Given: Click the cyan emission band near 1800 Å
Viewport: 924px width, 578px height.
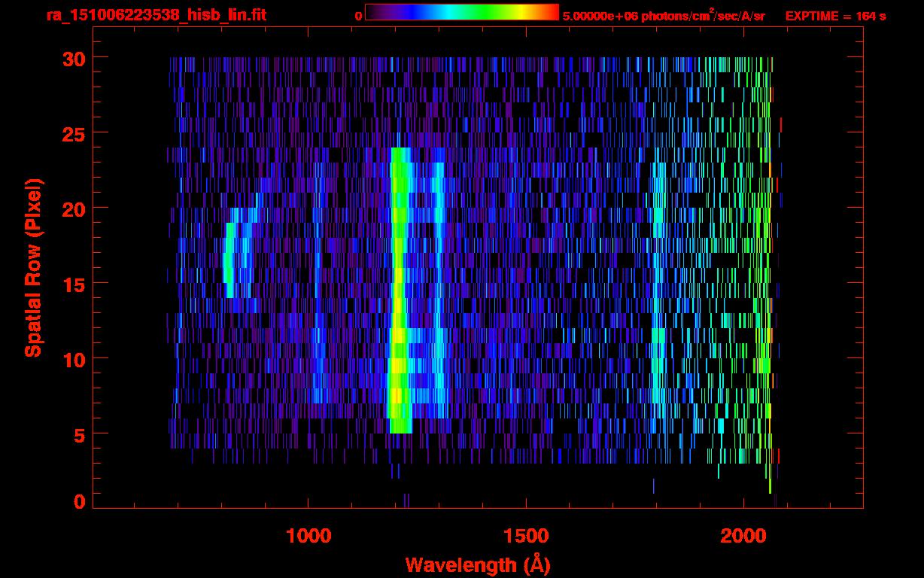Looking at the screenshot, I should [659, 301].
